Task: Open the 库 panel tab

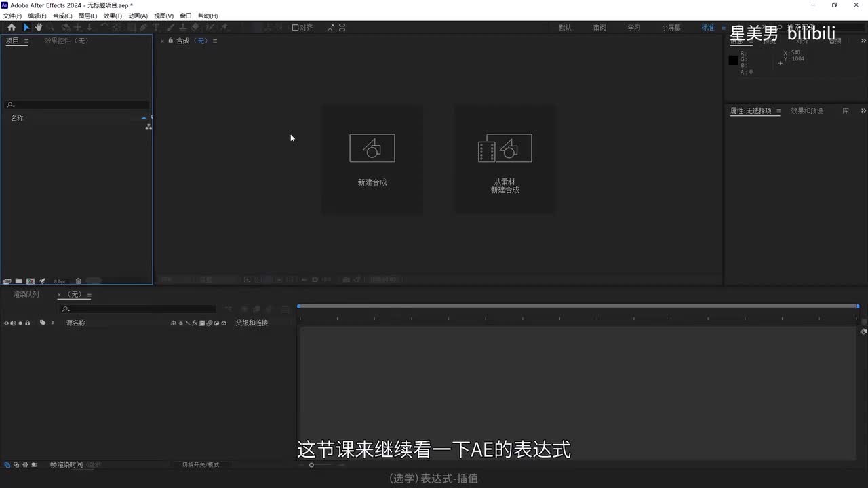Action: (x=846, y=110)
